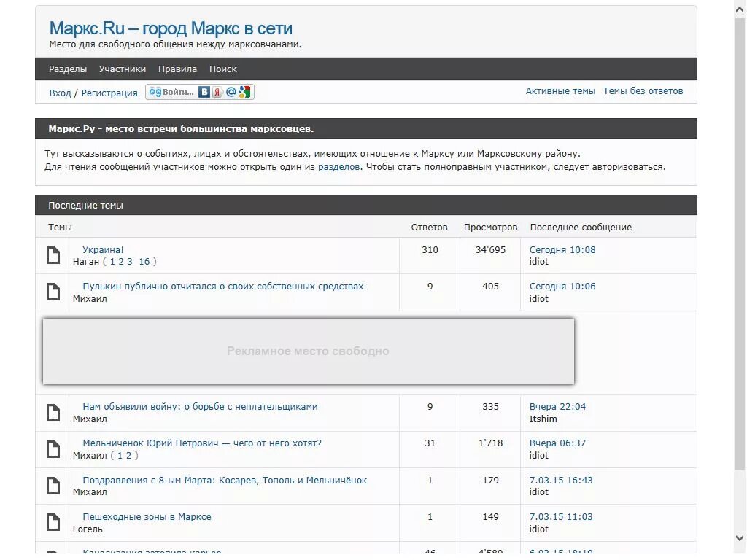
Task: Follow the разделов link in description
Action: pyautogui.click(x=338, y=167)
